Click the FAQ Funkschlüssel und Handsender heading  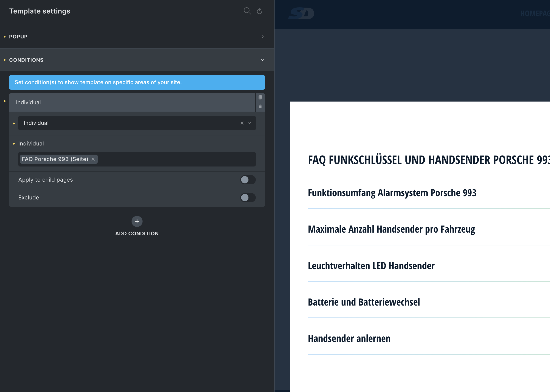pos(429,160)
